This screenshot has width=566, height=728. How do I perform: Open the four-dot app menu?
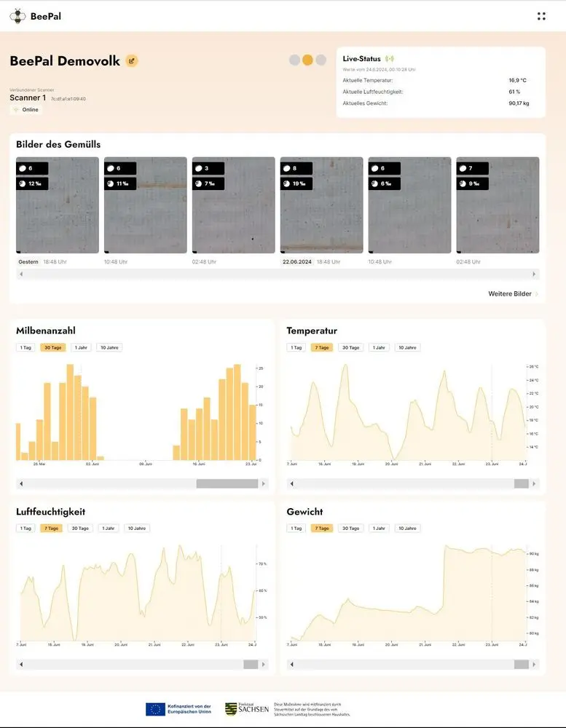coord(541,16)
